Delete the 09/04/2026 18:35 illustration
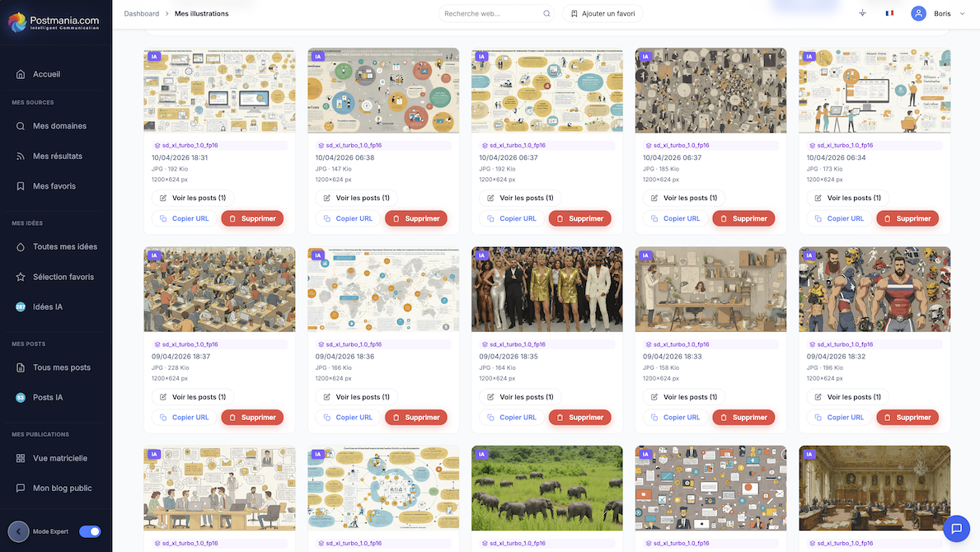The height and width of the screenshot is (552, 980). point(580,418)
